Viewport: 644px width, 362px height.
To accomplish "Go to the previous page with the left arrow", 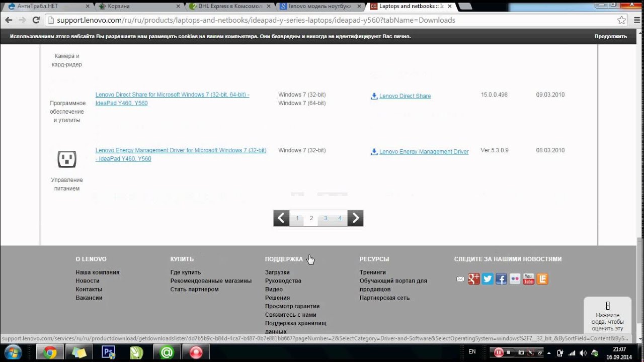I will (x=281, y=218).
